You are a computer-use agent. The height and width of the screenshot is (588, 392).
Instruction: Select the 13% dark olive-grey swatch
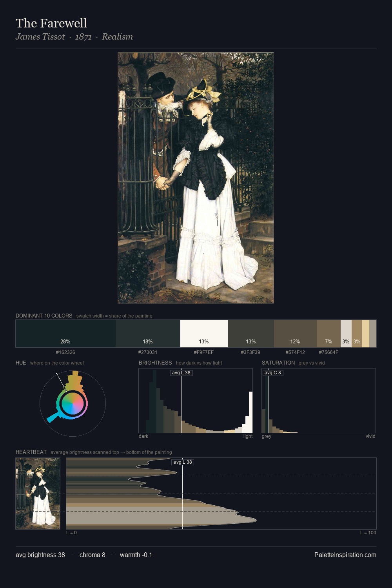coord(251,334)
